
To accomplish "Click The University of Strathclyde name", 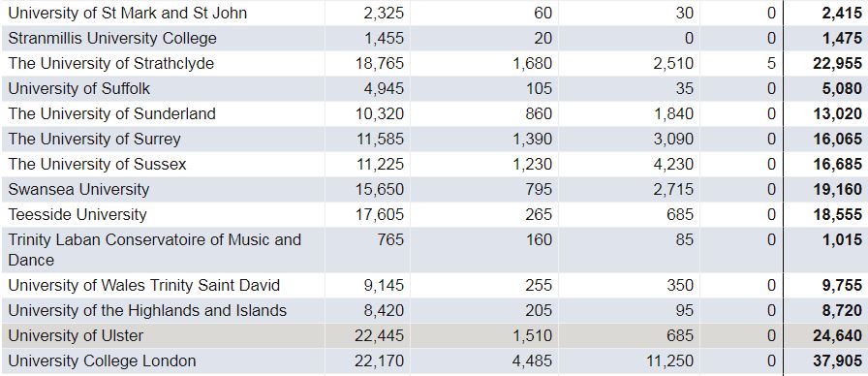I will click(110, 63).
